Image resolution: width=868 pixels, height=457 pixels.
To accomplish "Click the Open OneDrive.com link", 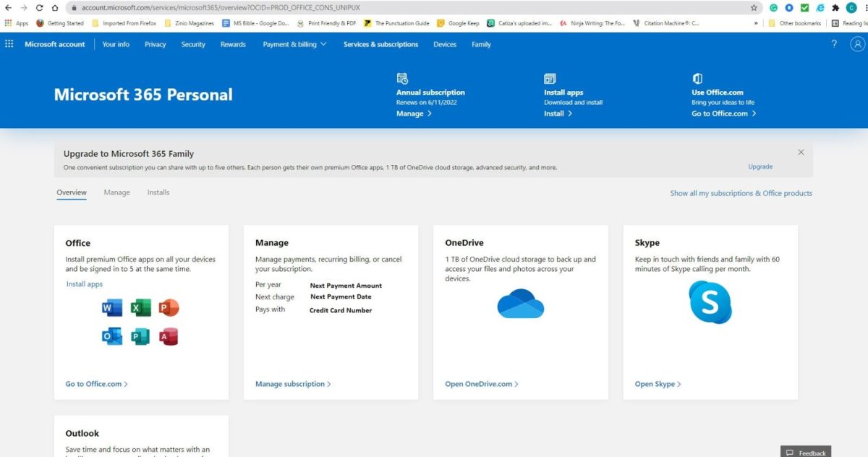I will click(482, 384).
